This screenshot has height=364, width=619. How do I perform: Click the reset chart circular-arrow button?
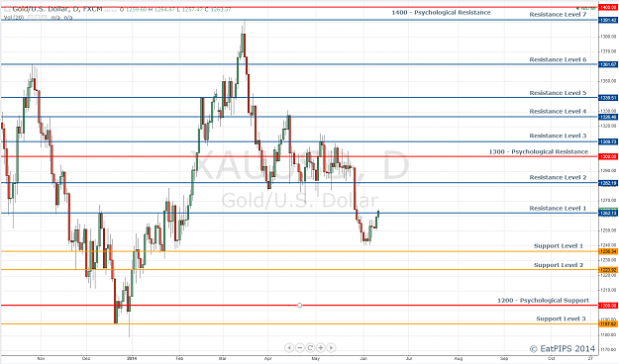310,348
